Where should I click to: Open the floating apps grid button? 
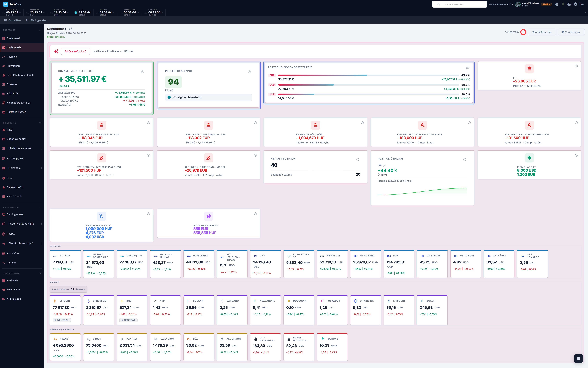[578, 358]
